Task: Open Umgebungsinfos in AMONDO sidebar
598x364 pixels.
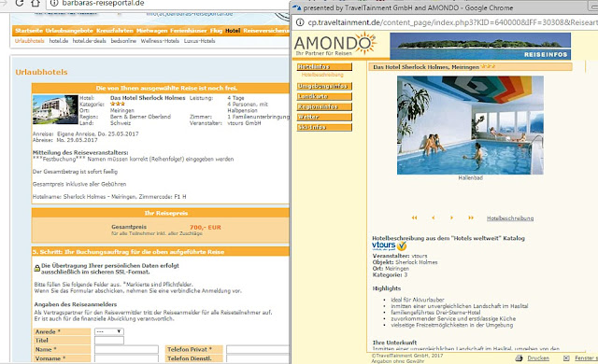Action: pyautogui.click(x=324, y=87)
